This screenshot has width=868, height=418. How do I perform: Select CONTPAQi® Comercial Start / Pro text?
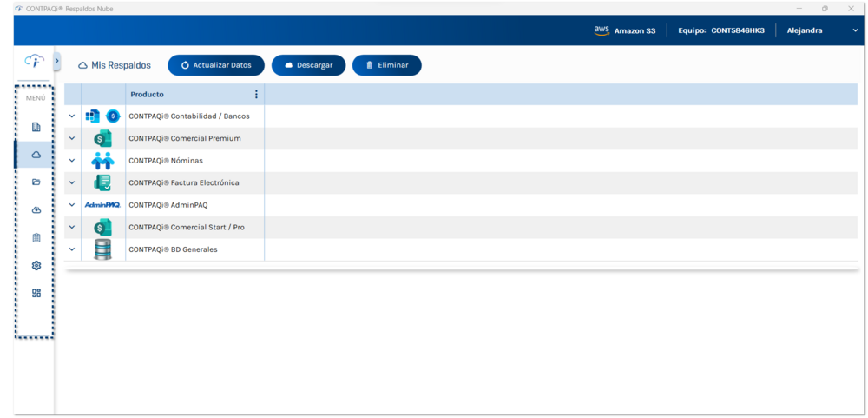coord(187,228)
